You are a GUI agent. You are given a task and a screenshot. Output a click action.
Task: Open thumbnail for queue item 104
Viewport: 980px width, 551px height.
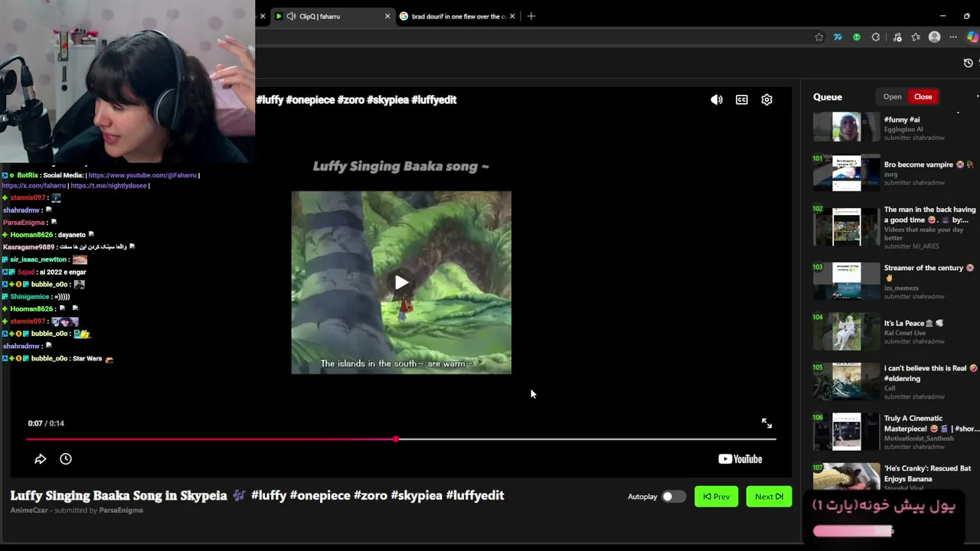coord(846,331)
